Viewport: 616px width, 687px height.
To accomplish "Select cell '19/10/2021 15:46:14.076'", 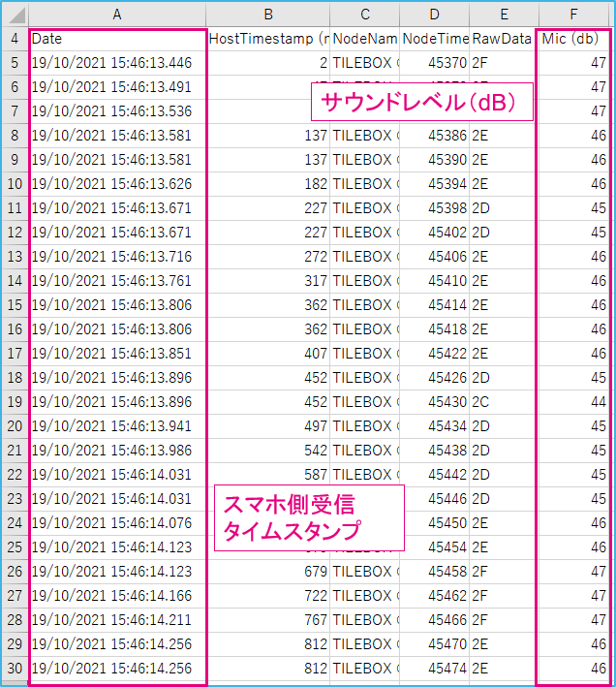I will [x=117, y=523].
